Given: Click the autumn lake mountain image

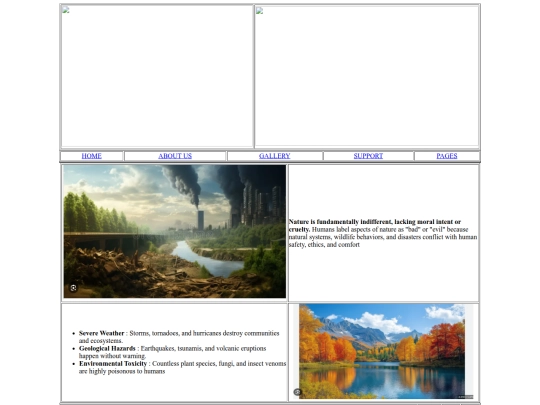Looking at the screenshot, I should [x=382, y=351].
